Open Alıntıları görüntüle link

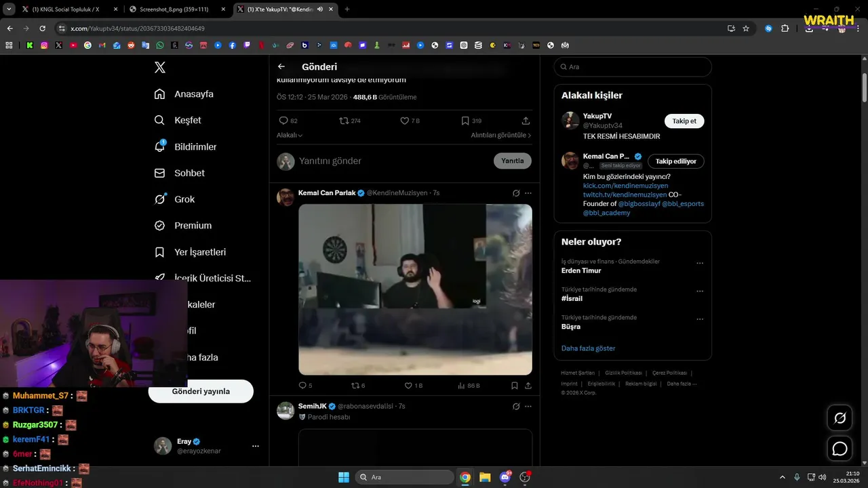coord(501,135)
